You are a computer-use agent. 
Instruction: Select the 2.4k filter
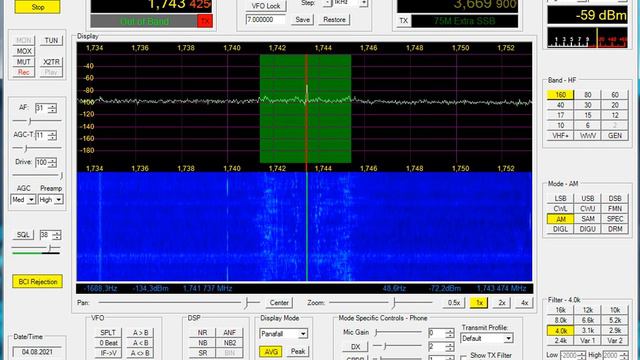560,341
